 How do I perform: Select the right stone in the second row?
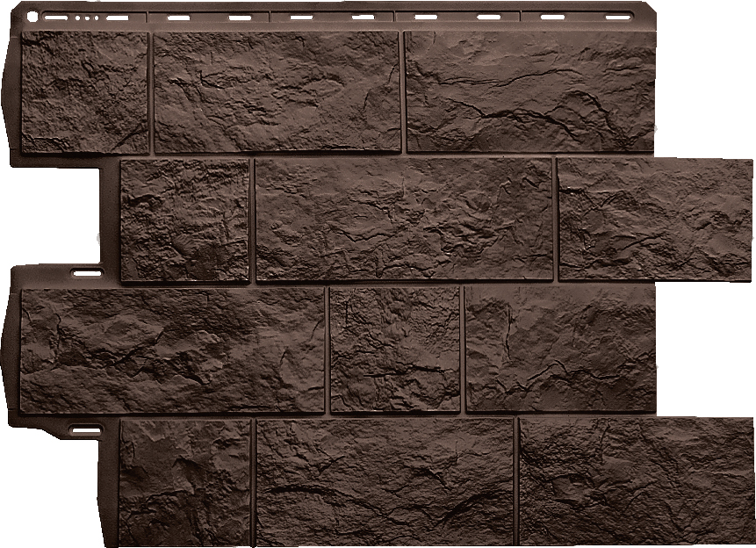coord(654,220)
